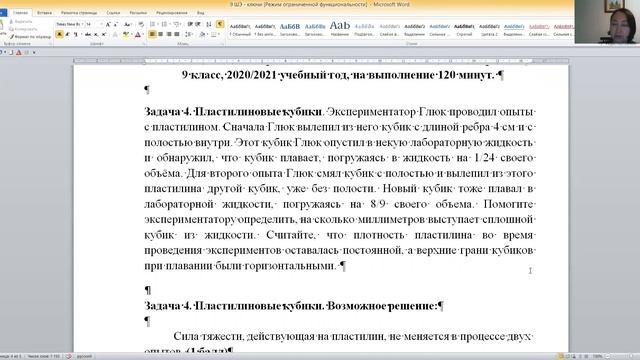Toggle subscript formatting
640x360 pixels.
(x=96, y=35)
